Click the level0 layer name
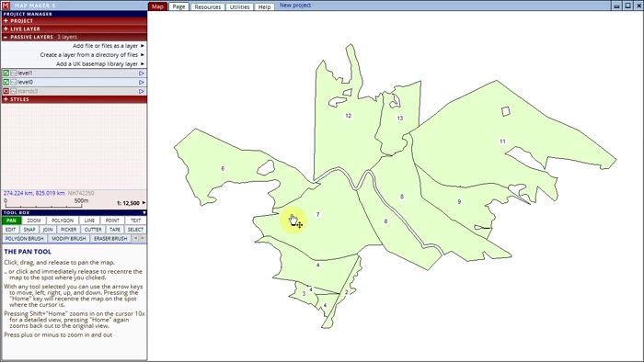This screenshot has width=644, height=362. 25,82
